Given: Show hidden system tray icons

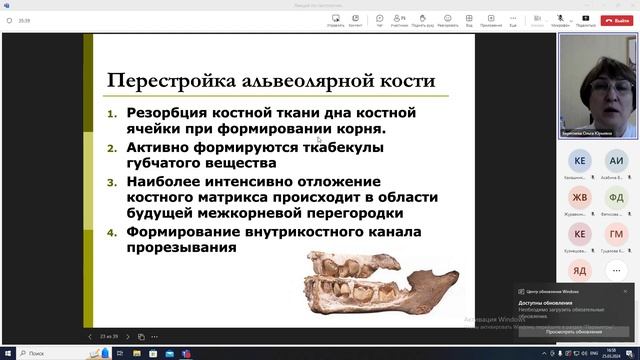Looking at the screenshot, I should [544, 353].
